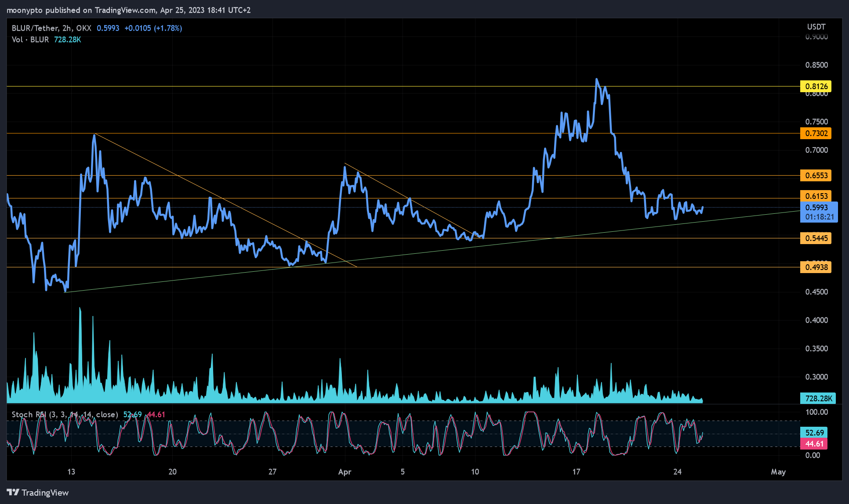This screenshot has height=504, width=849.
Task: Click the TradingView logo at bottom left
Action: (x=38, y=493)
